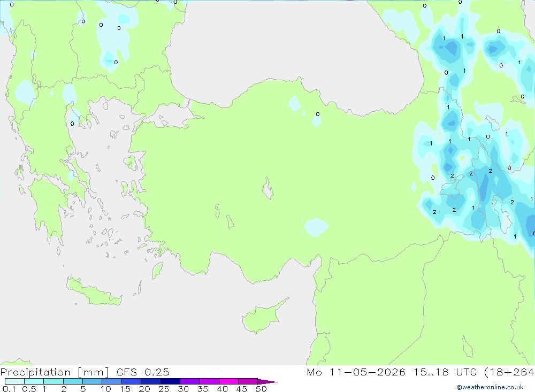Click the light-blue rain patch in southern central Turkey
This screenshot has width=535, height=392.
316,227
